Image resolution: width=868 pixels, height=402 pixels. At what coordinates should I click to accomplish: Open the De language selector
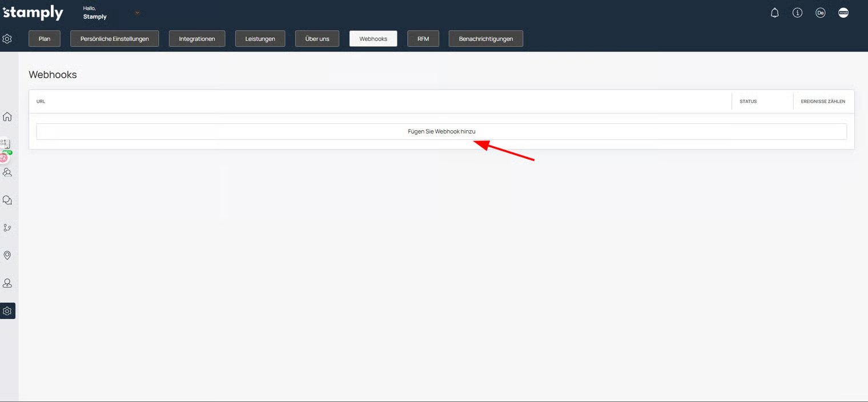[821, 13]
